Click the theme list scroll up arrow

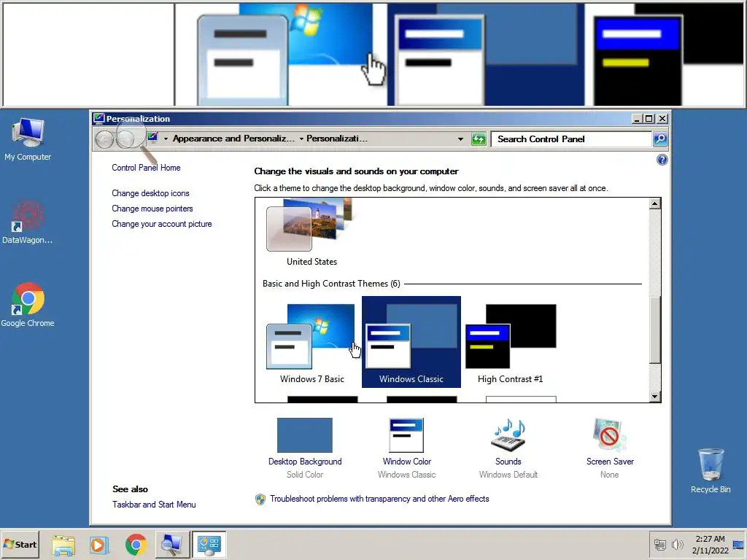pos(655,204)
